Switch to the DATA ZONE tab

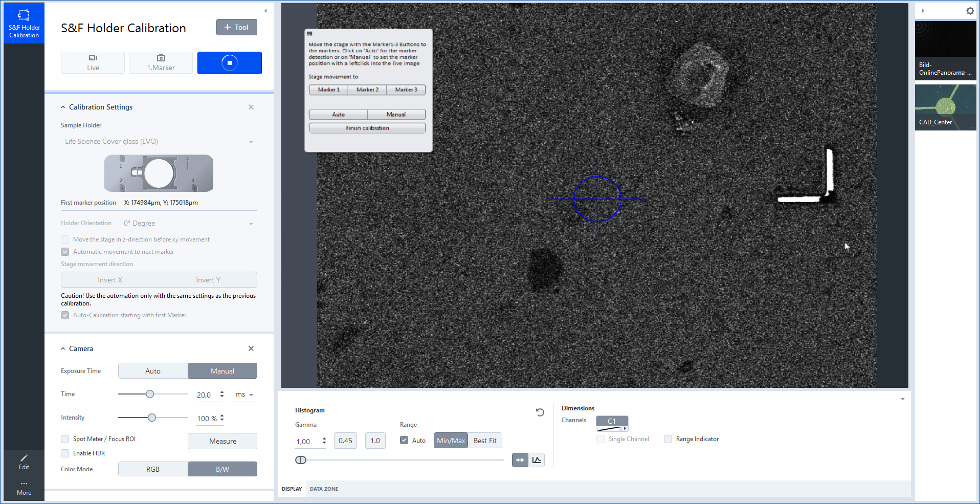click(324, 489)
